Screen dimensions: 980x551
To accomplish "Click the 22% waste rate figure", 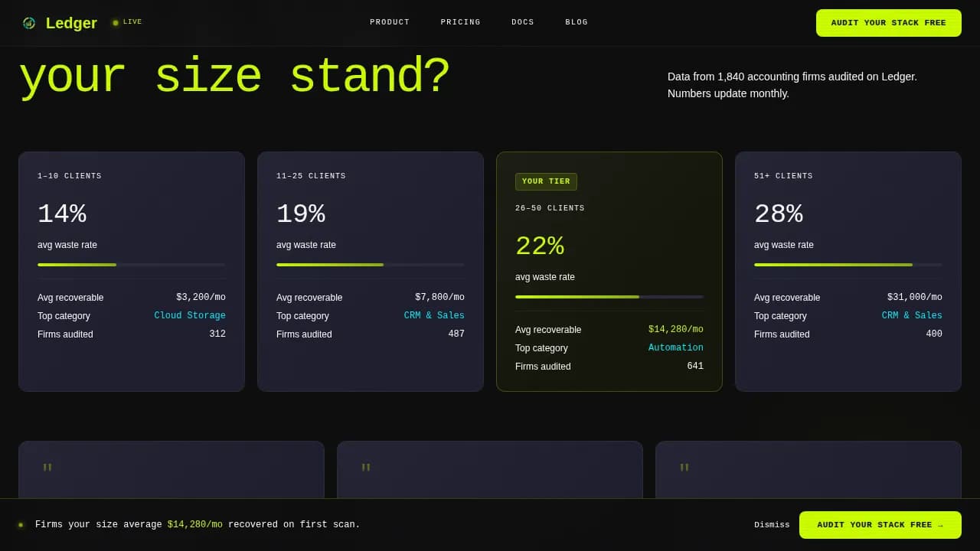I will (540, 246).
